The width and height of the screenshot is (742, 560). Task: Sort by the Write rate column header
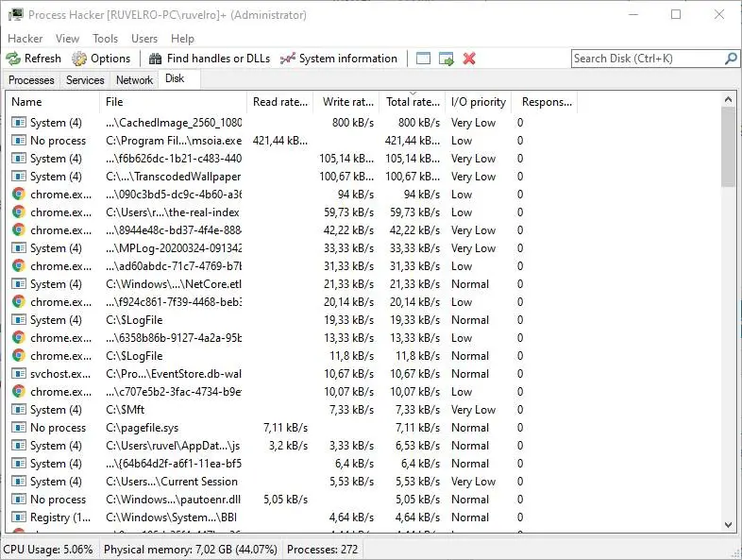click(x=347, y=102)
